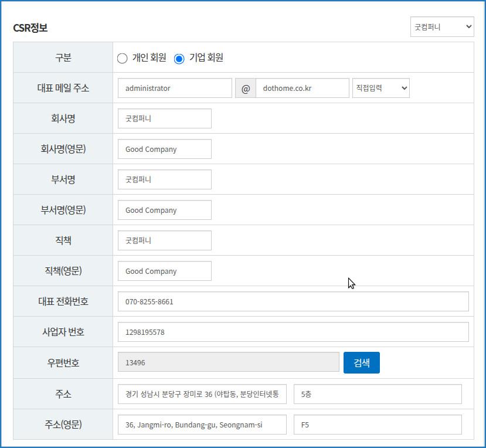Click the 부서명 input field

tap(165, 179)
